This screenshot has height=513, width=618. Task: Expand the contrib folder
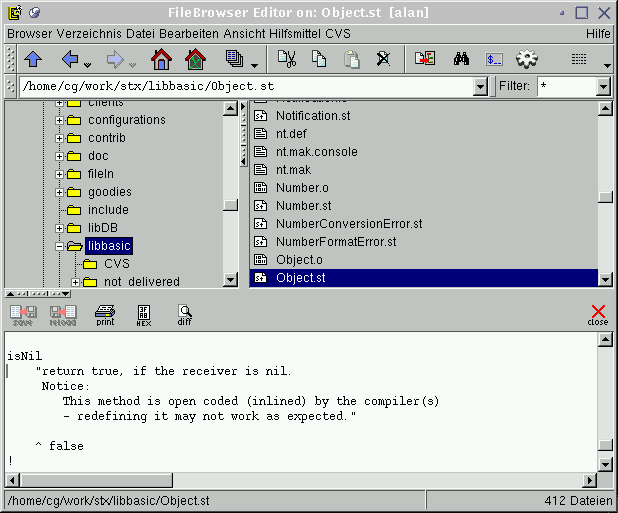pos(60,138)
